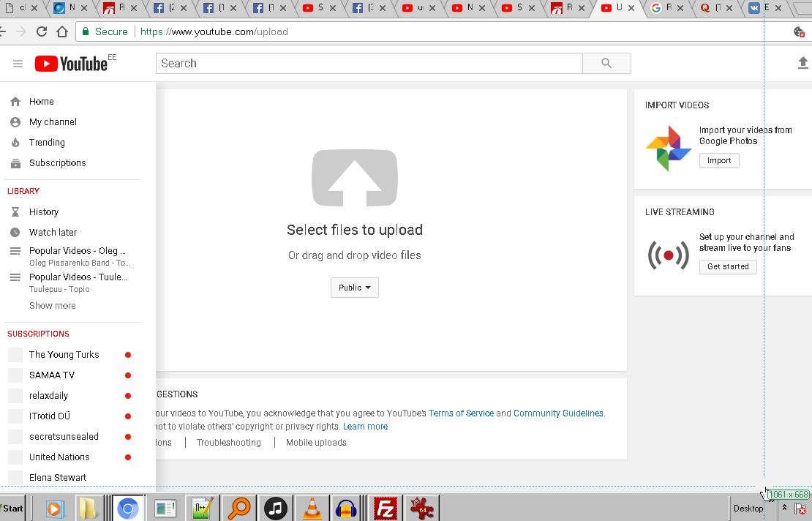Open the Terms of Service link
The image size is (812, 521).
461,413
